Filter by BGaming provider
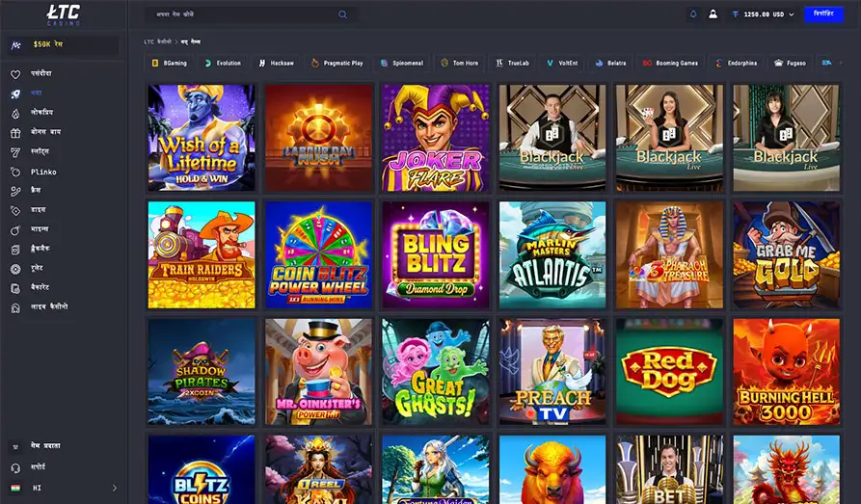The image size is (861, 504). (169, 64)
